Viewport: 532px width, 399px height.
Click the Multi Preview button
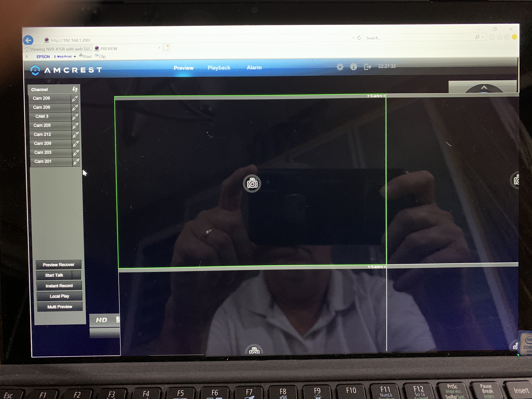point(60,307)
